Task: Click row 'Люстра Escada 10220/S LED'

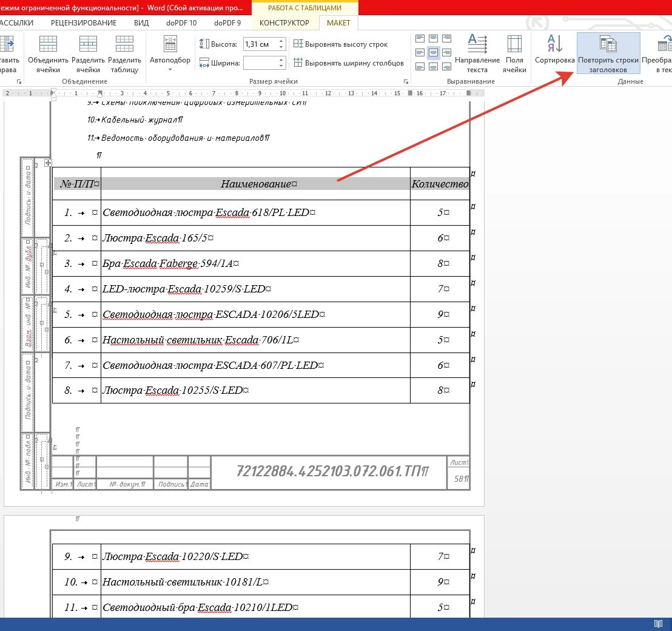Action: [x=261, y=557]
